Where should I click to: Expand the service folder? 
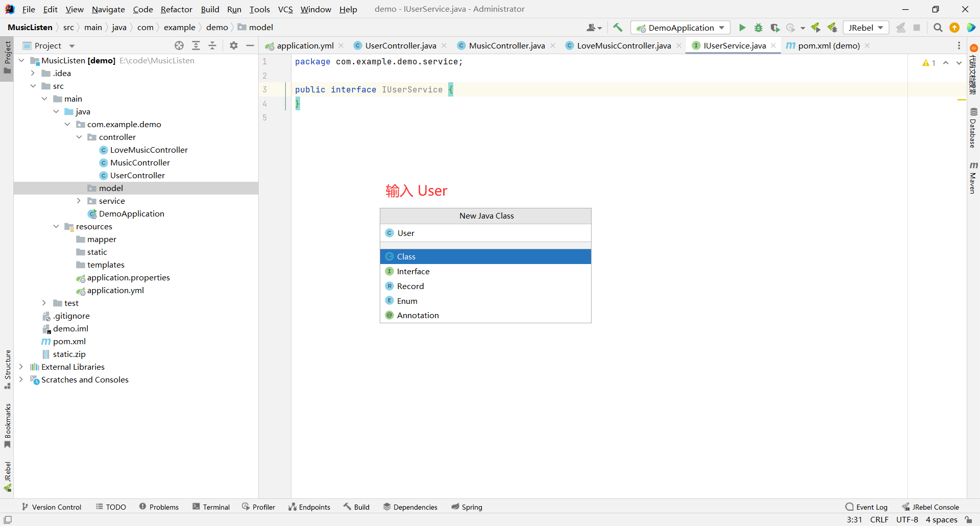(x=79, y=201)
